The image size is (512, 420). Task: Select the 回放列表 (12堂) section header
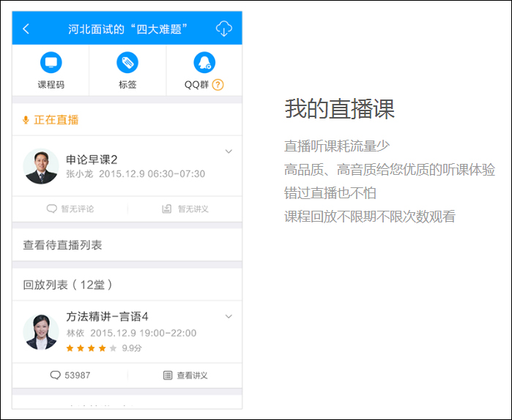pos(67,284)
